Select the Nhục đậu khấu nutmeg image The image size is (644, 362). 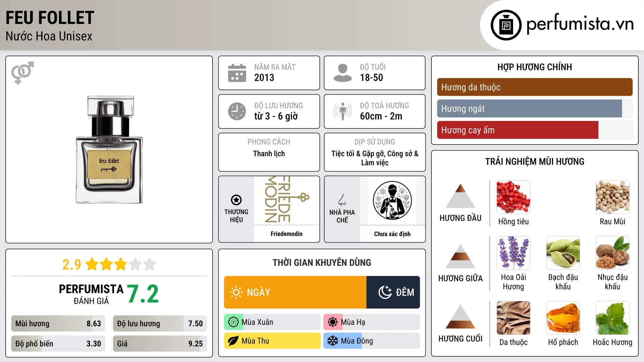coord(613,253)
